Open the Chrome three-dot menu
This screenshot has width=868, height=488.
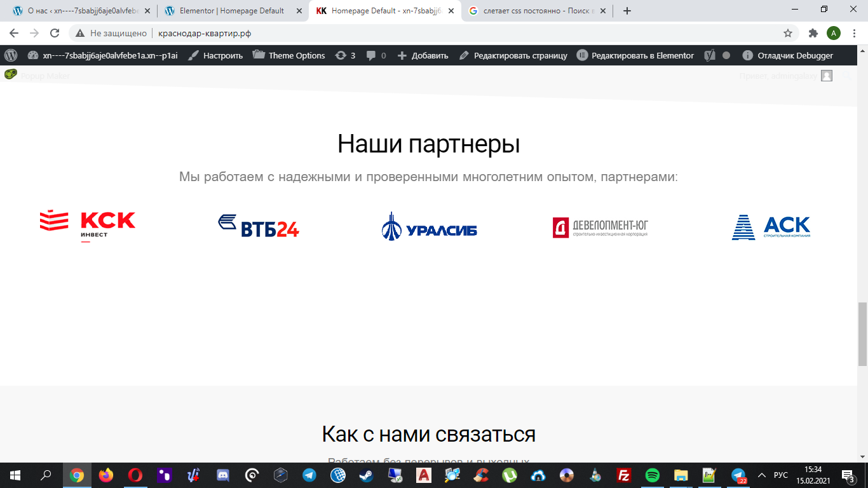(855, 33)
